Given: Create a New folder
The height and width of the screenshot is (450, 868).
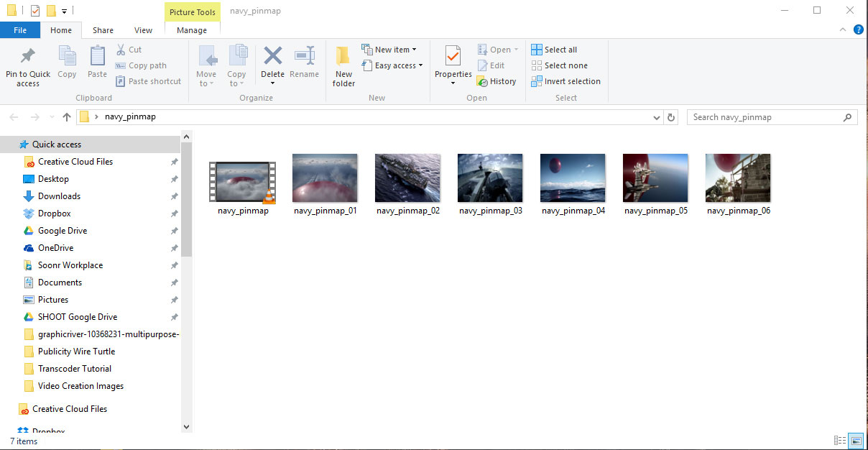Looking at the screenshot, I should pyautogui.click(x=343, y=66).
